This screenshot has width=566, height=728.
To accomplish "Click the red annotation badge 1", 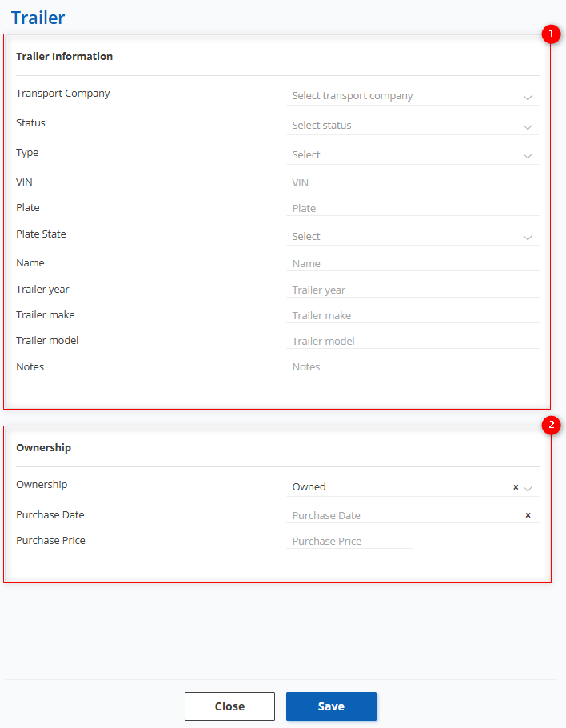I will (551, 34).
